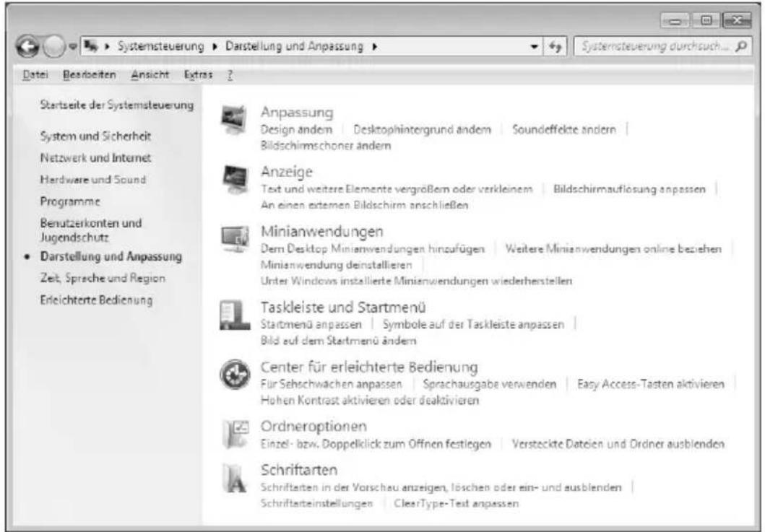Screen dimensions: 765x532
Task: Expand the arrow before Systemsteuerung breadcrumb
Action: (x=107, y=47)
